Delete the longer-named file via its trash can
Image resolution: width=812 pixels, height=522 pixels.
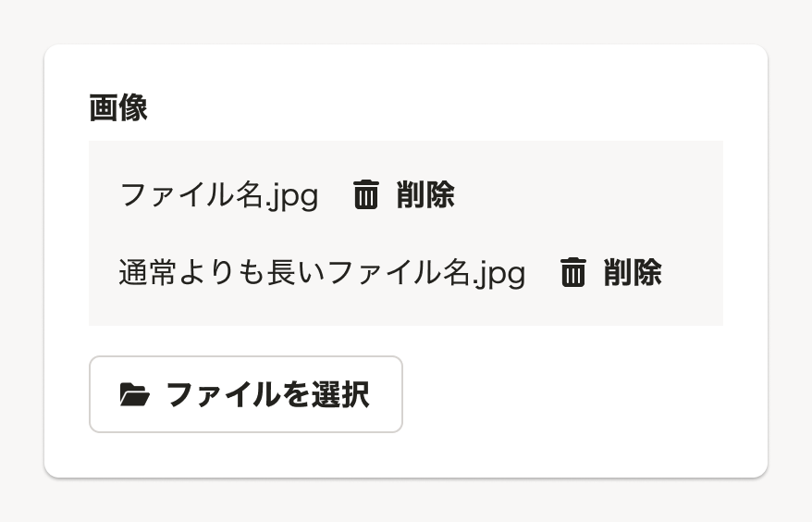point(573,273)
